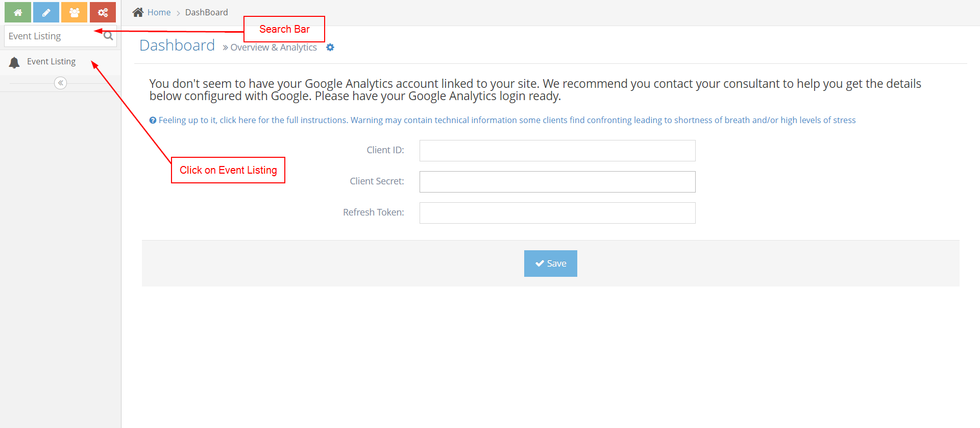
Task: Click the house icon in the breadcrumb
Action: coord(138,12)
